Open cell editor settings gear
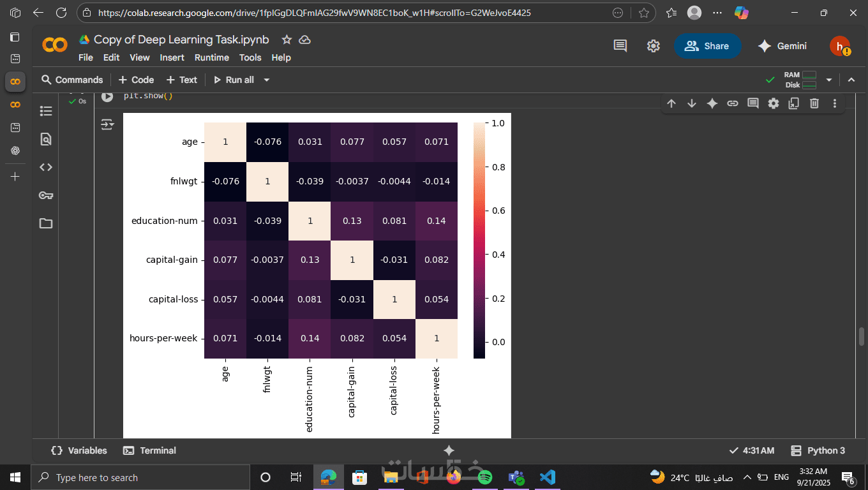Viewport: 868px width, 490px height. coord(774,103)
